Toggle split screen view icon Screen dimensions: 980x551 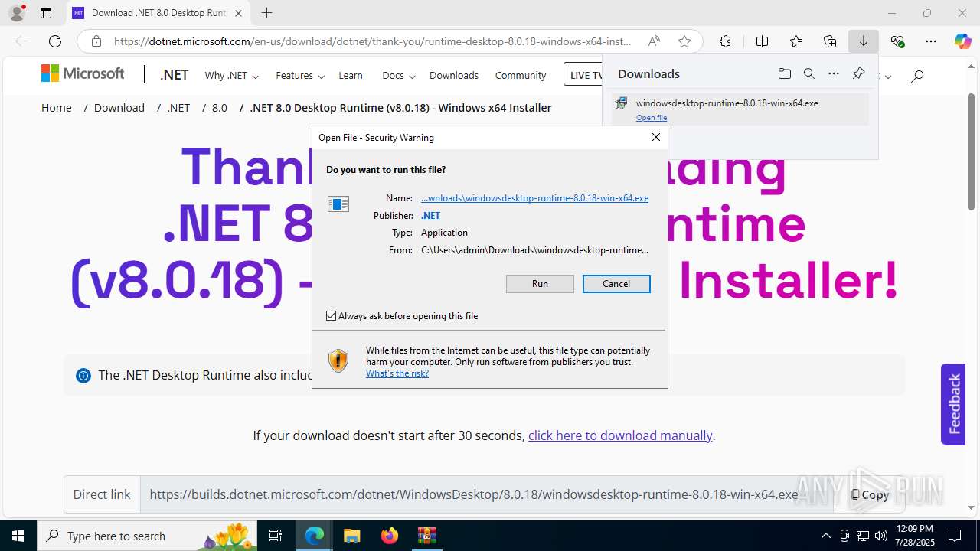click(x=762, y=41)
